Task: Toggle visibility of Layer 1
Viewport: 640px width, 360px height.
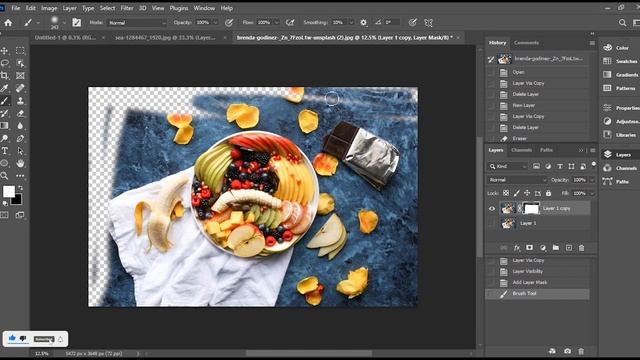Action: point(492,223)
